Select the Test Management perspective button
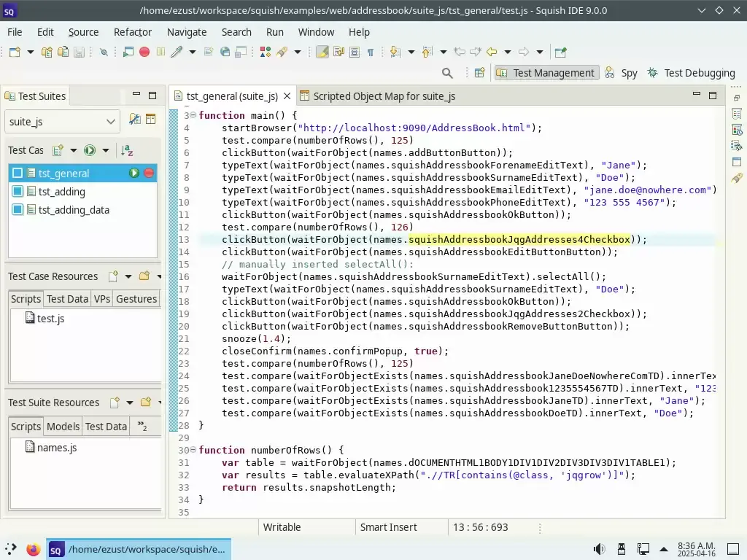747x560 pixels. [x=546, y=73]
